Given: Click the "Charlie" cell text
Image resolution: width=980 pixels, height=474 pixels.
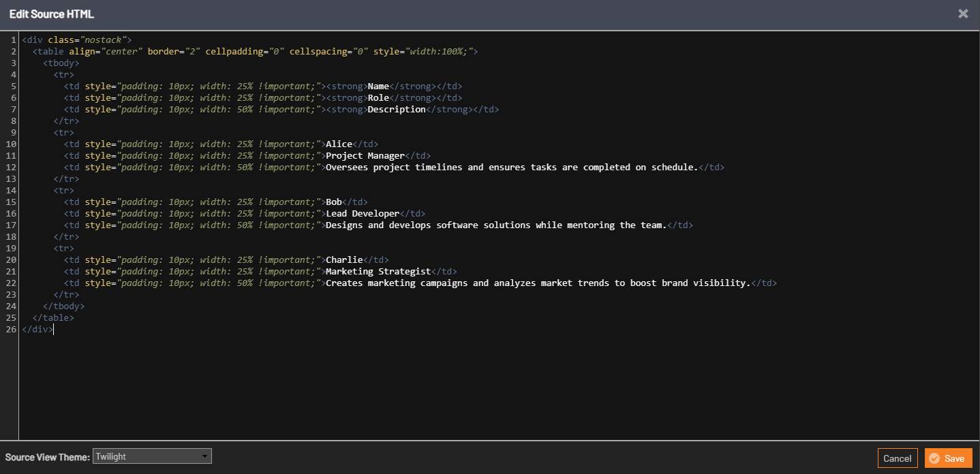Looking at the screenshot, I should [343, 260].
